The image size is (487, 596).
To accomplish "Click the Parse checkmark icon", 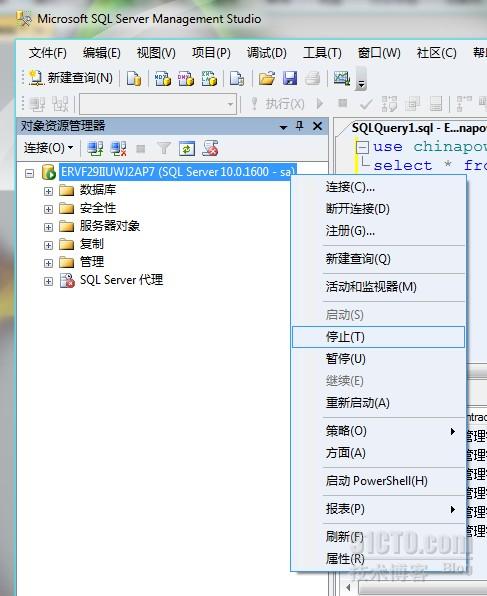I will (366, 103).
